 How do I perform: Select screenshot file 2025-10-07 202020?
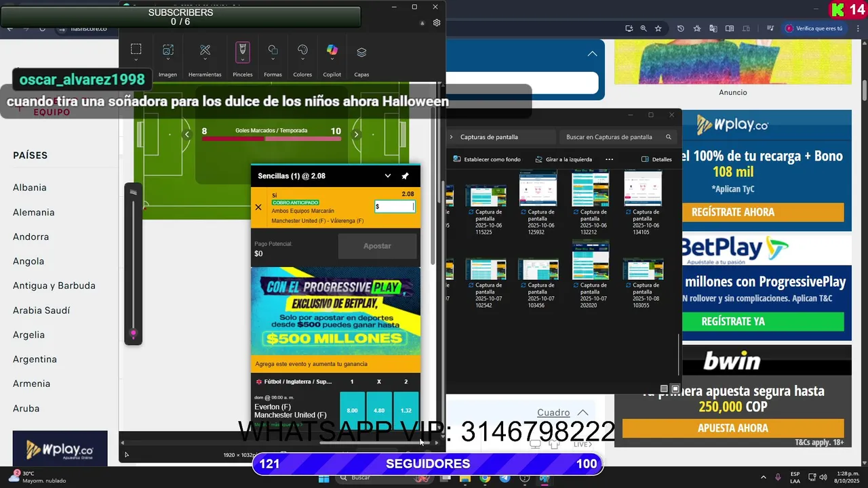[590, 274]
